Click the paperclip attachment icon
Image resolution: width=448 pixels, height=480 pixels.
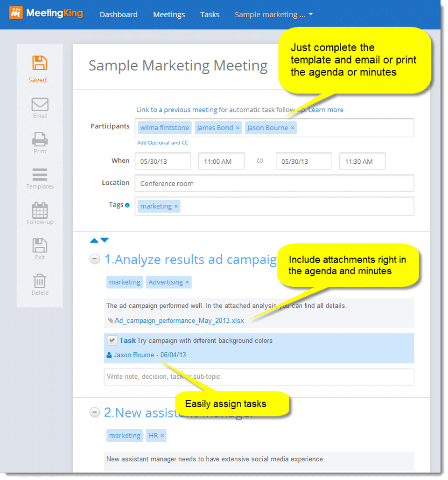click(x=111, y=320)
